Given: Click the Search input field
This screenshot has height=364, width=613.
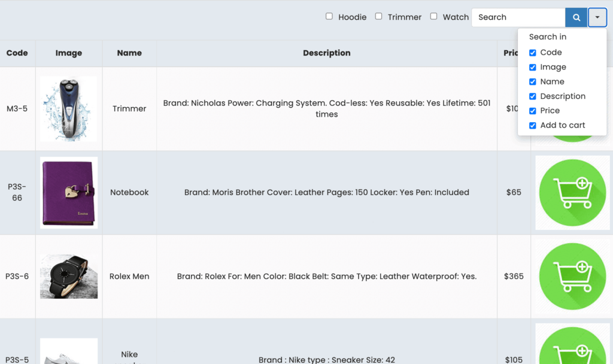Looking at the screenshot, I should click(518, 17).
